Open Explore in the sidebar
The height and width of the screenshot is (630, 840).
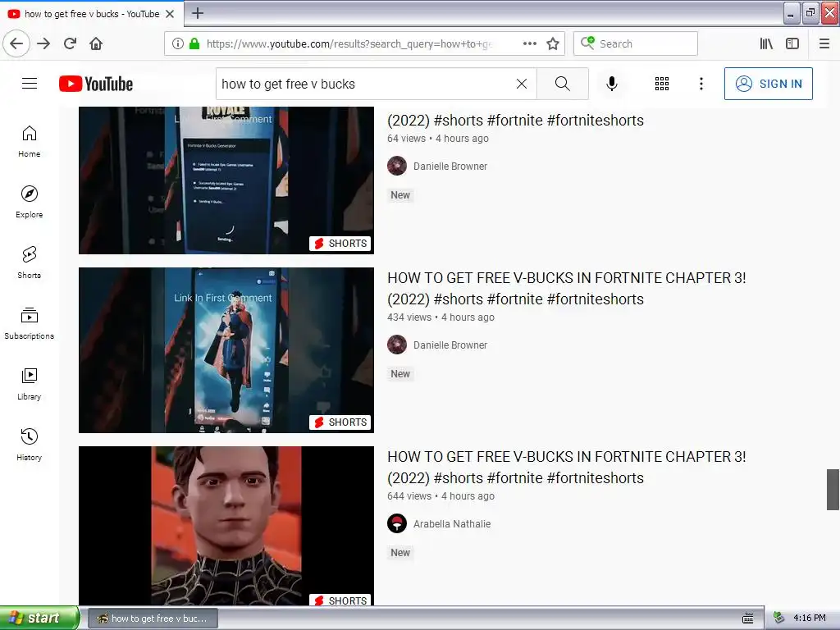tap(30, 203)
